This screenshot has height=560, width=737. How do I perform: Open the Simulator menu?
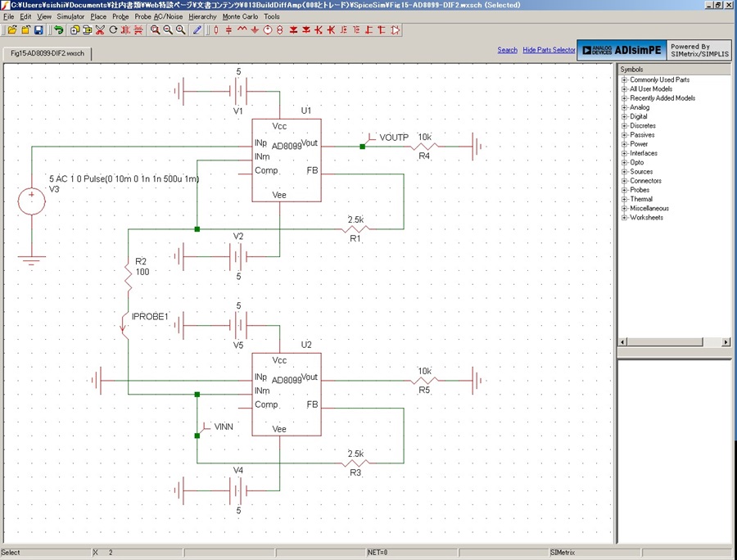(70, 16)
